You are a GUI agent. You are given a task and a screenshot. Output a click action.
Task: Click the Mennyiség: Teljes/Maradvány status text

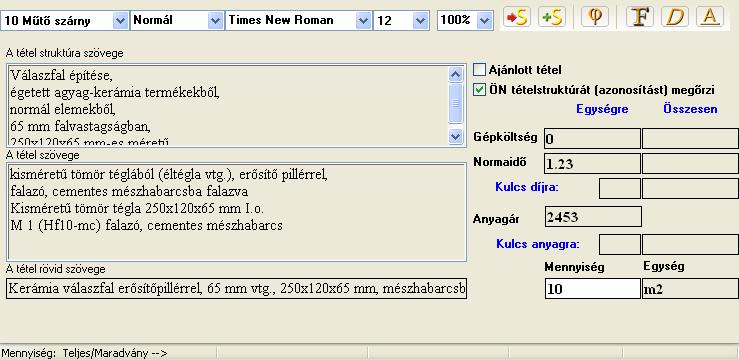tap(84, 353)
